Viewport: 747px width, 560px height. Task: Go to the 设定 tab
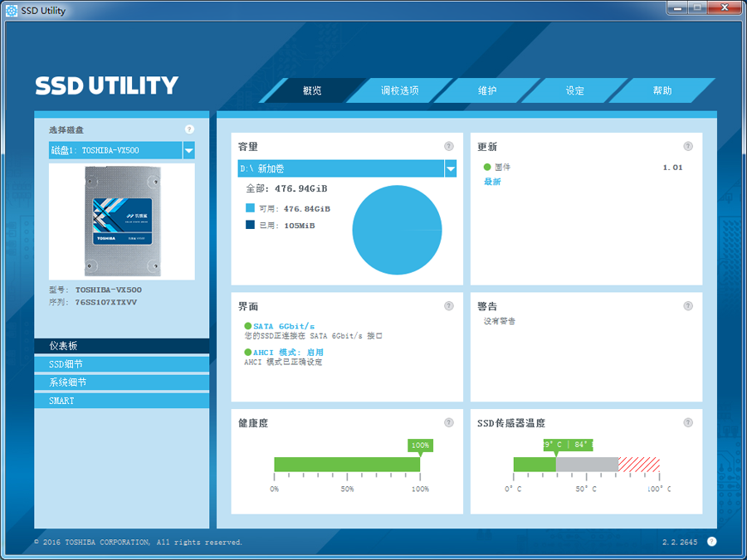tap(575, 90)
